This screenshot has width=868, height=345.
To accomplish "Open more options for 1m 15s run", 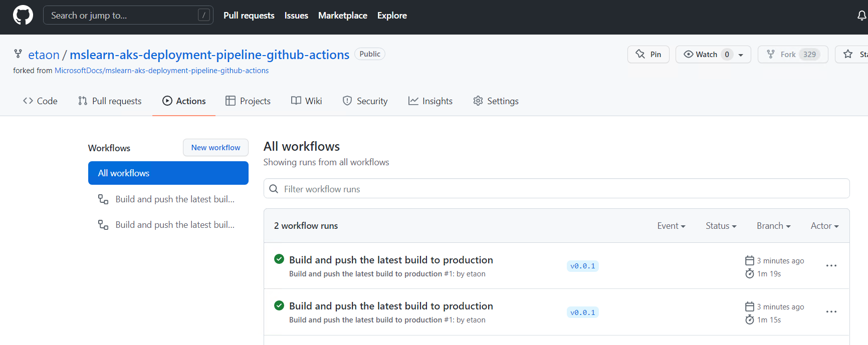I will pos(831,311).
